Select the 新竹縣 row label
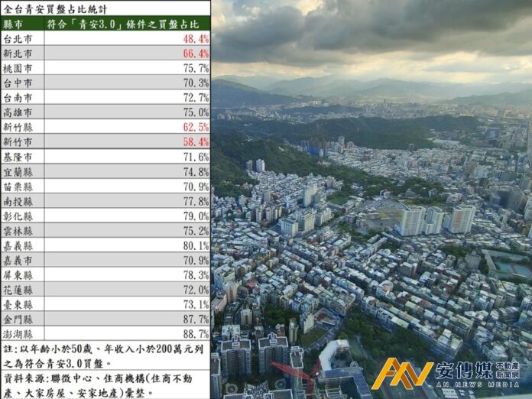The width and height of the screenshot is (532, 399). coord(18,127)
